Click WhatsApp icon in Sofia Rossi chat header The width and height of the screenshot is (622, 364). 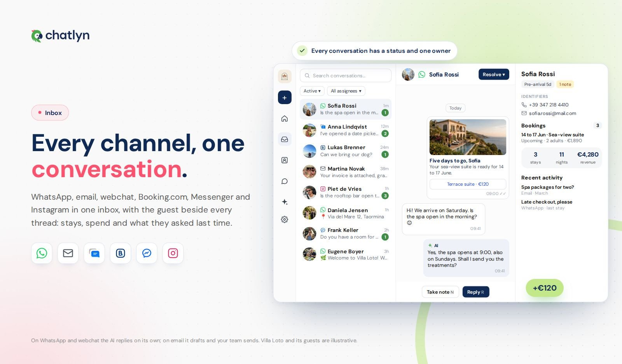pos(422,75)
